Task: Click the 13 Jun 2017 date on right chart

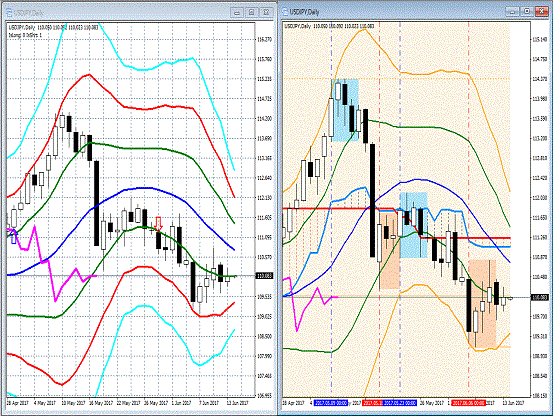Action: click(513, 403)
